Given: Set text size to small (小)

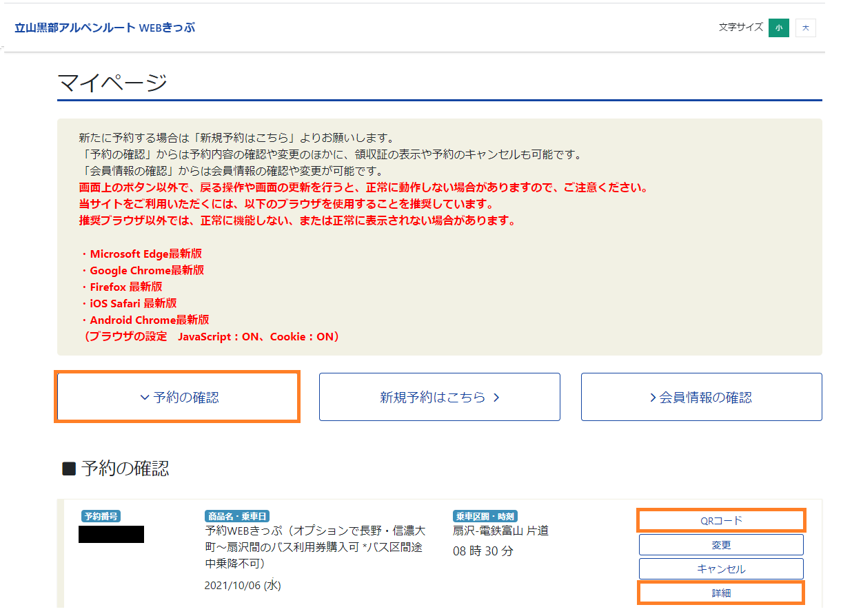Looking at the screenshot, I should (x=778, y=28).
